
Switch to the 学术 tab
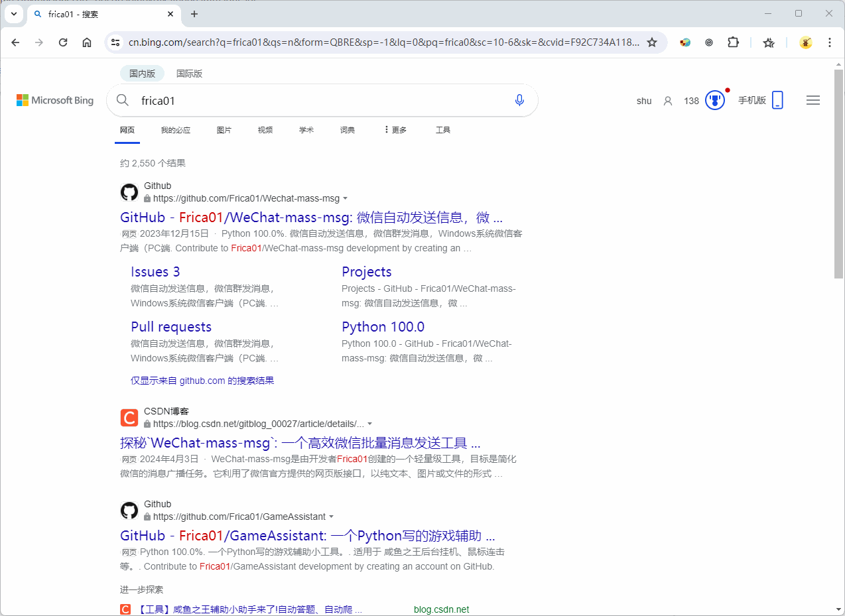[x=306, y=130]
